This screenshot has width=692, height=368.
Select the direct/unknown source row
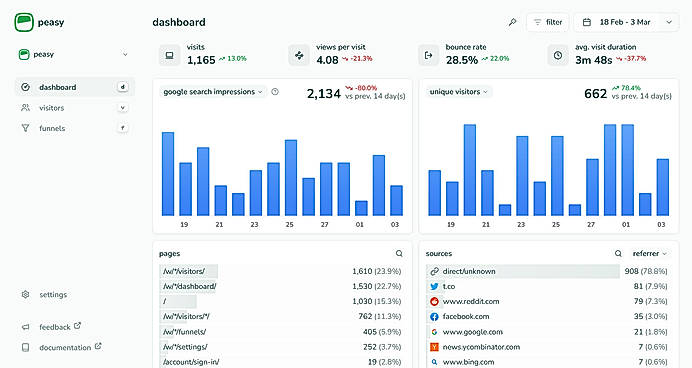click(548, 271)
